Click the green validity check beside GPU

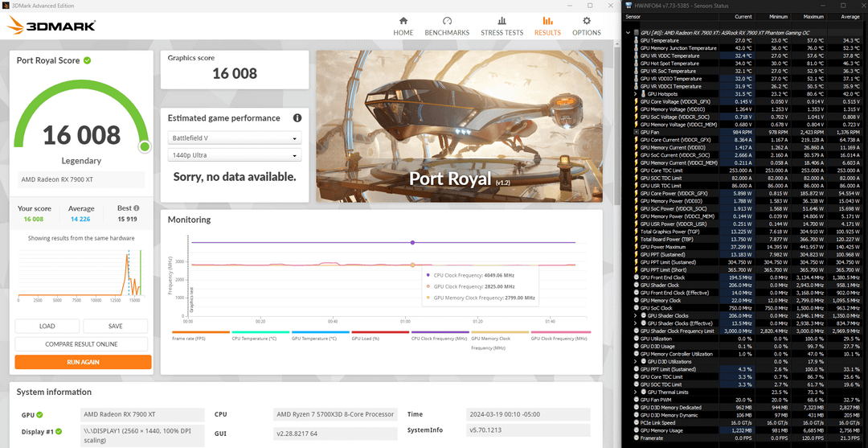[40, 414]
